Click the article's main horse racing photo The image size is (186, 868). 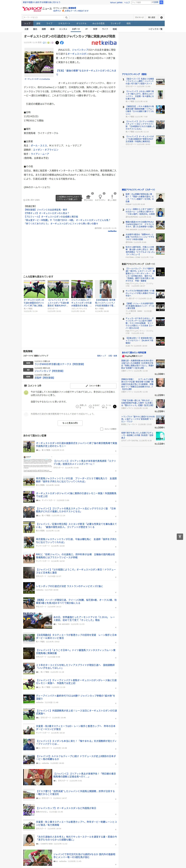coord(39,62)
